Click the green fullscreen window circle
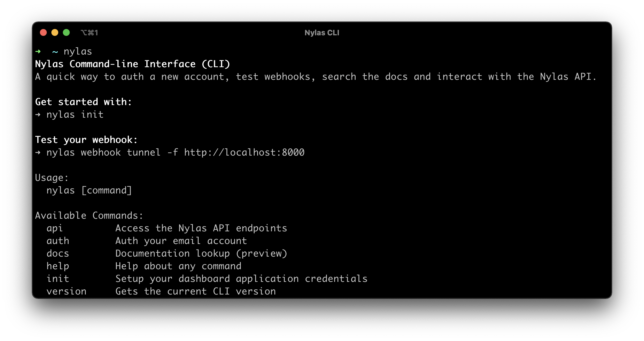The image size is (644, 341). point(66,32)
